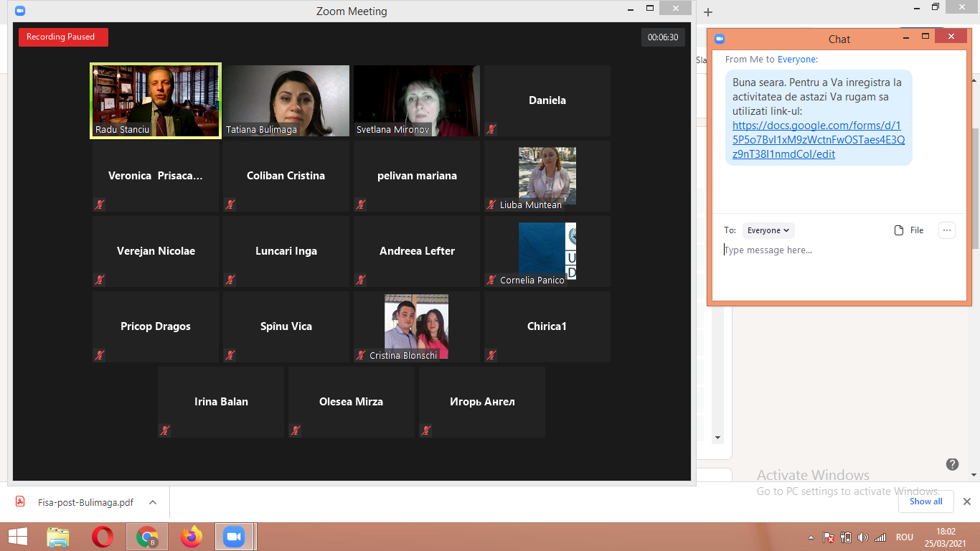Open Firefox from the taskbar
The image size is (980, 551).
click(192, 537)
